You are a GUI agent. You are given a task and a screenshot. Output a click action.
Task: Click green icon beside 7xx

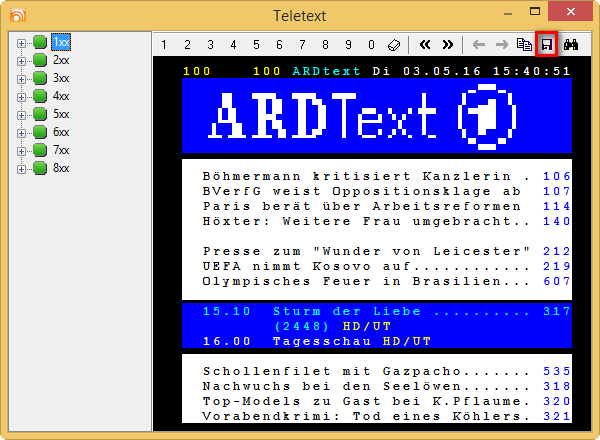pos(40,150)
